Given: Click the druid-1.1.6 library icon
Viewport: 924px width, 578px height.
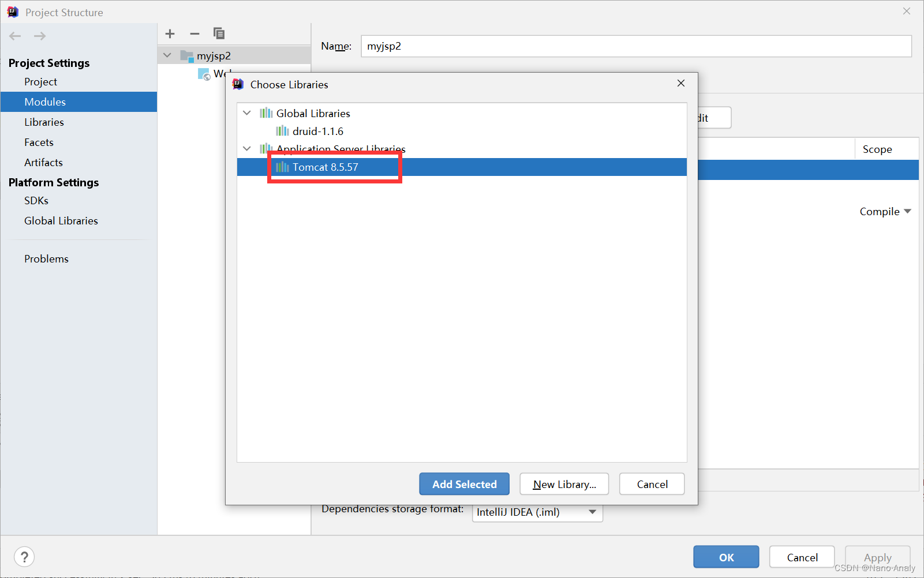Looking at the screenshot, I should tap(282, 131).
